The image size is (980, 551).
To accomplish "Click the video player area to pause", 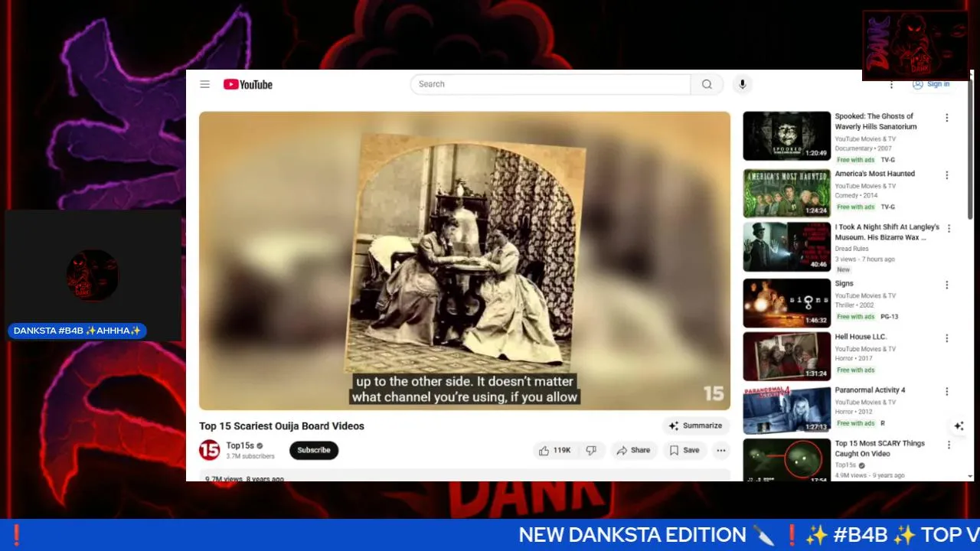I will [465, 260].
